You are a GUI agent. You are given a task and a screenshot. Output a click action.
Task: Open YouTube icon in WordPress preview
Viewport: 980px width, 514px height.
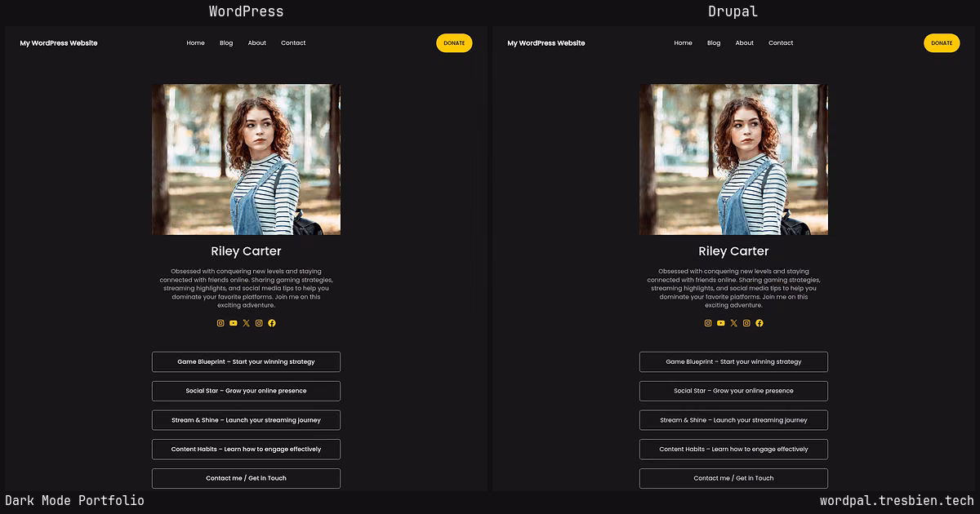[233, 323]
